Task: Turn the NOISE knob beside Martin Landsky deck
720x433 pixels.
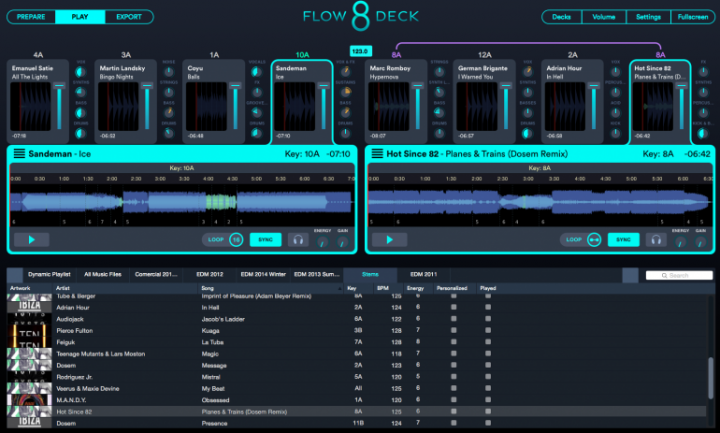Action: [x=169, y=72]
